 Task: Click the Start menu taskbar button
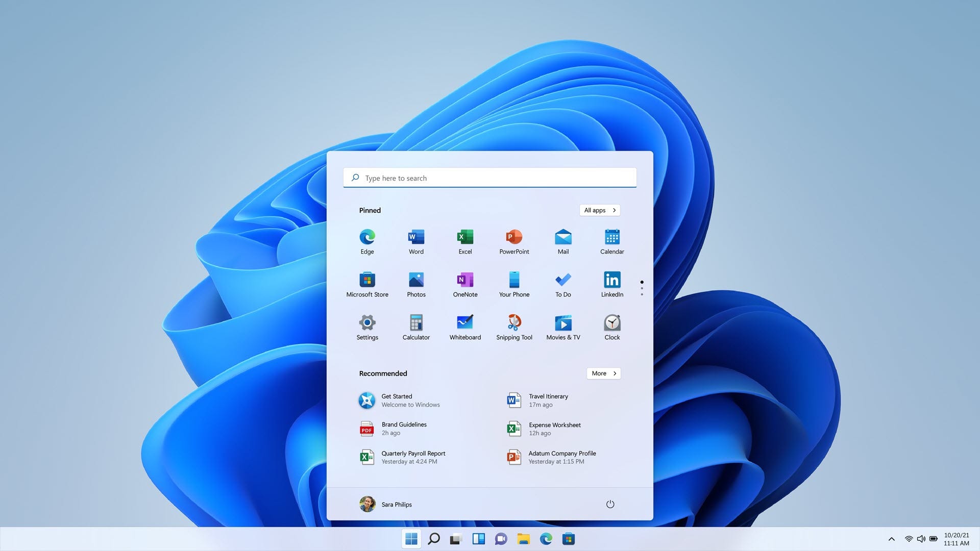point(410,538)
